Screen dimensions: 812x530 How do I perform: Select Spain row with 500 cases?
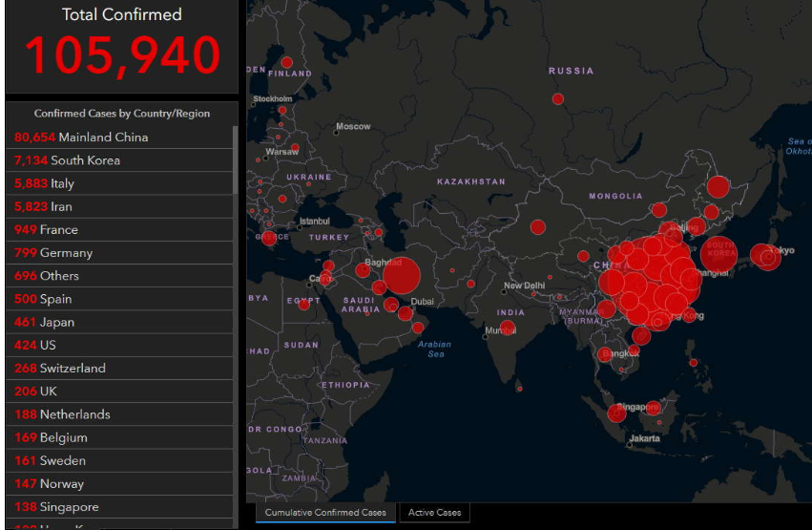pyautogui.click(x=119, y=299)
